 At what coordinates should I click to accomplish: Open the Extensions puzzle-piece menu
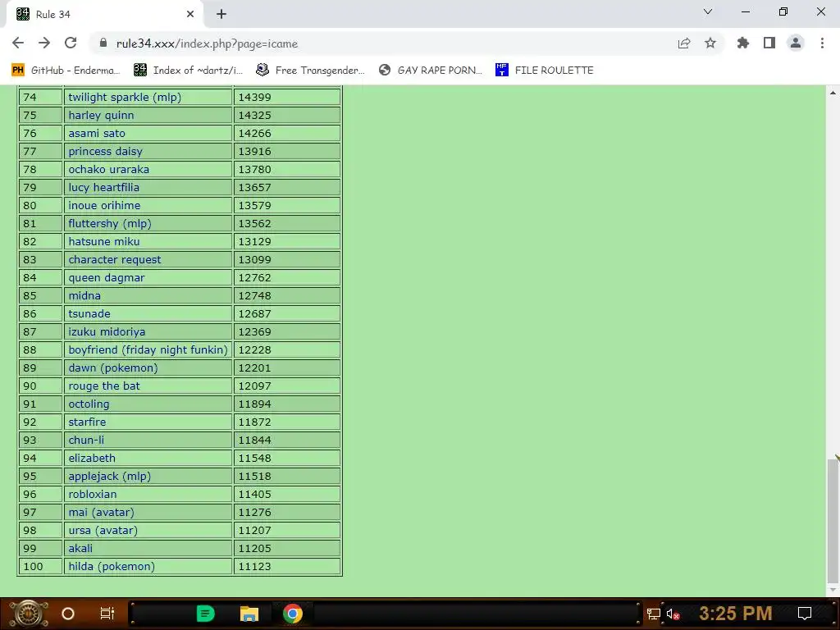[x=743, y=43]
